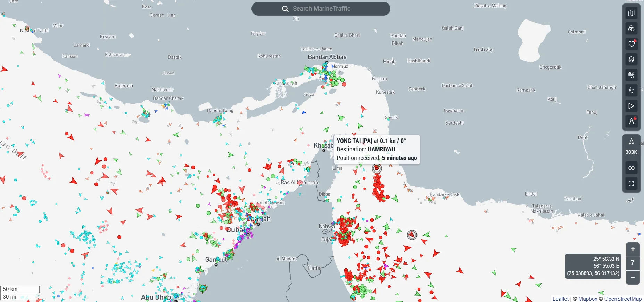Open the Leaflet attribution link
644x302 pixels.
560,299
